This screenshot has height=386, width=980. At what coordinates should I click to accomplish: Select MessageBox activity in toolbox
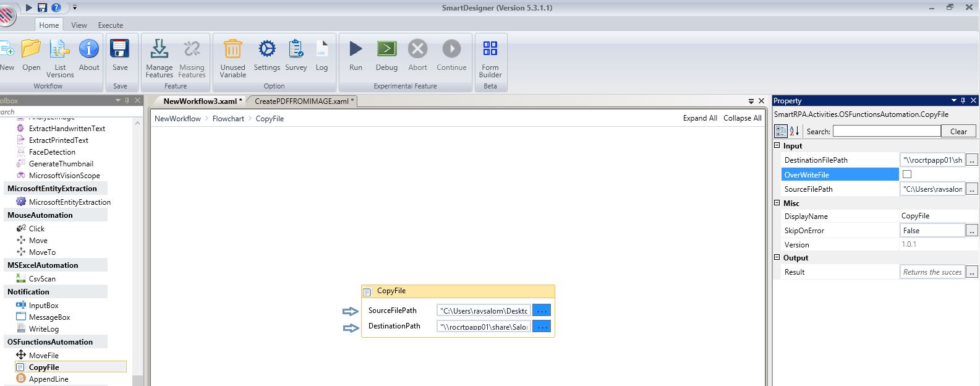pyautogui.click(x=49, y=317)
